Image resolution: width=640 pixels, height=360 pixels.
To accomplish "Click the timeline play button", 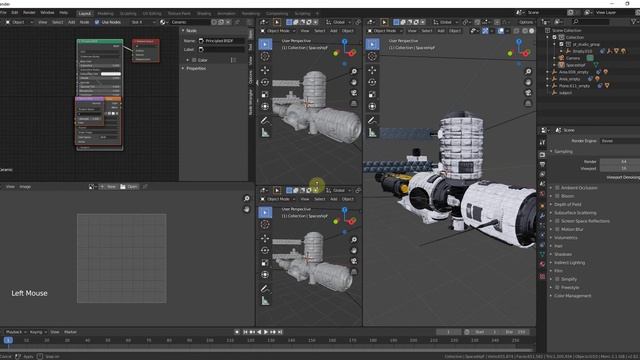I will point(266,332).
